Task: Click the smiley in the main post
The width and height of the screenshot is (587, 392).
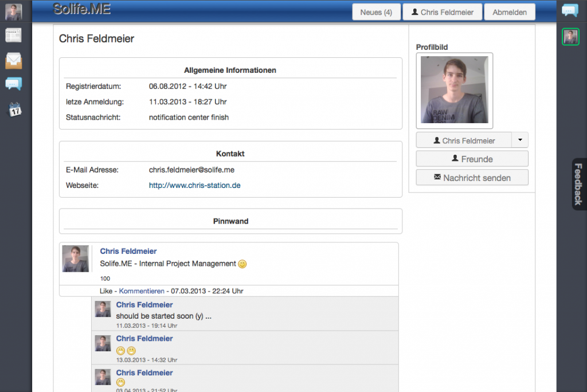Action: tap(242, 264)
